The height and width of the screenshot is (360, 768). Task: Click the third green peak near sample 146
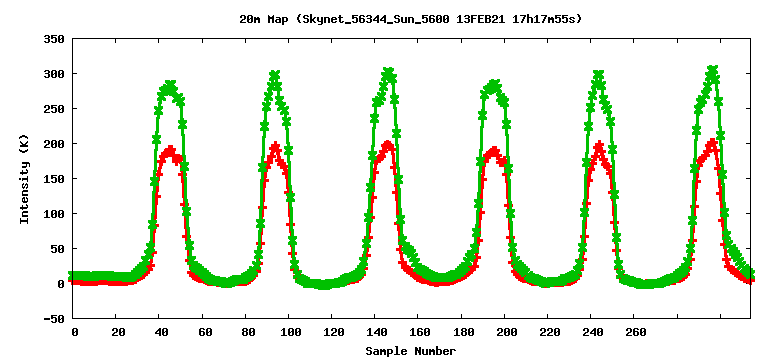click(x=389, y=73)
